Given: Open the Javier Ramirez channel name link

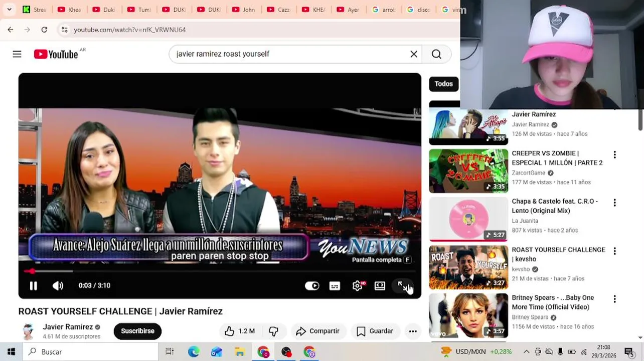Looking at the screenshot, I should click(68, 327).
